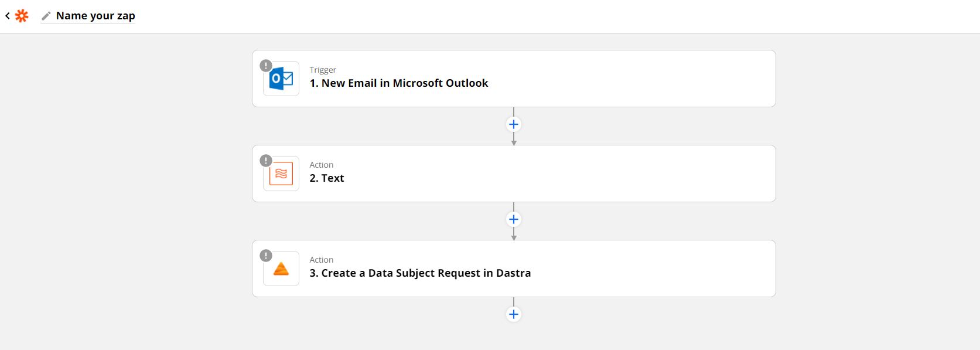
Task: Click the 'Action' label above '2. Text'
Action: [x=322, y=165]
